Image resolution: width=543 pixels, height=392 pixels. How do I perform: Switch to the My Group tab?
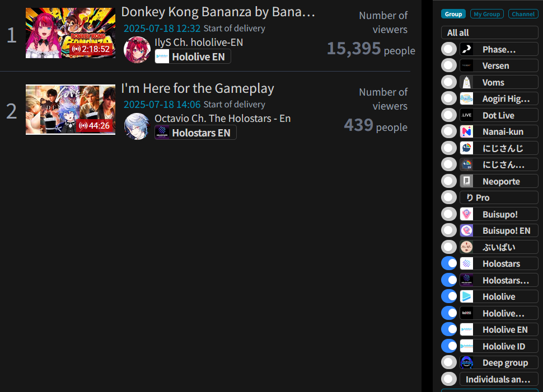click(486, 14)
